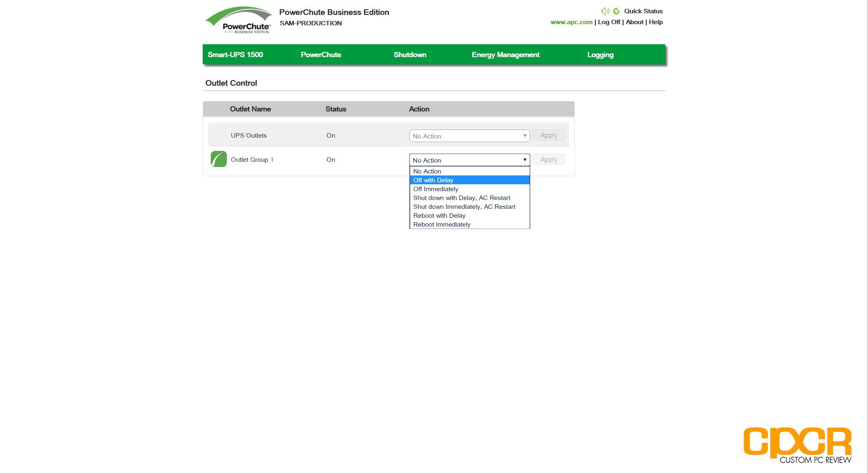This screenshot has width=868, height=474.
Task: Open the PowerChute menu
Action: coord(321,55)
